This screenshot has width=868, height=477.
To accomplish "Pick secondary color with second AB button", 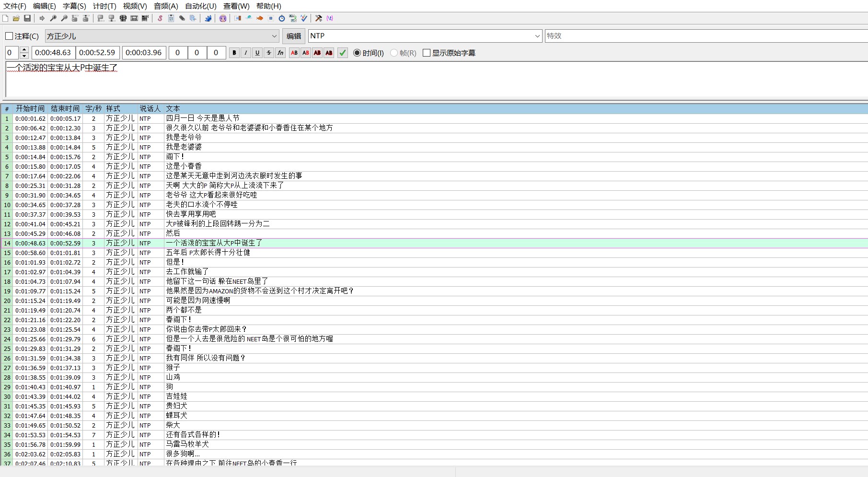I will tap(306, 53).
